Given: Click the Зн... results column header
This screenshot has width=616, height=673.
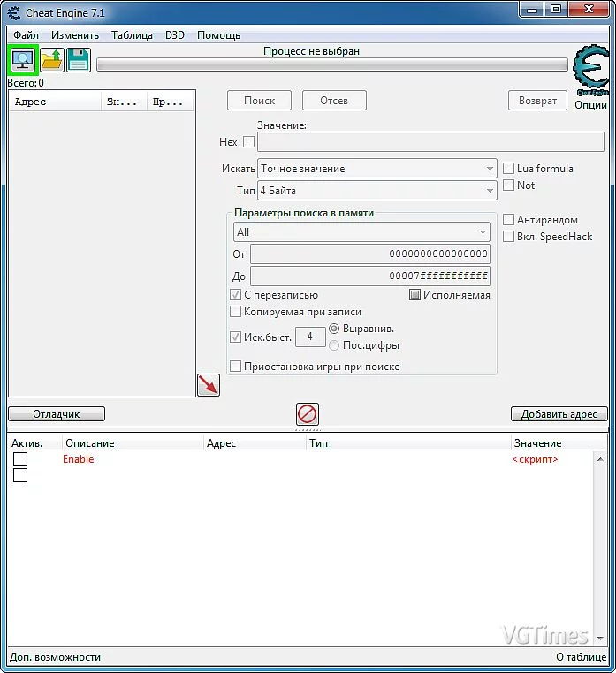Looking at the screenshot, I should (124, 102).
